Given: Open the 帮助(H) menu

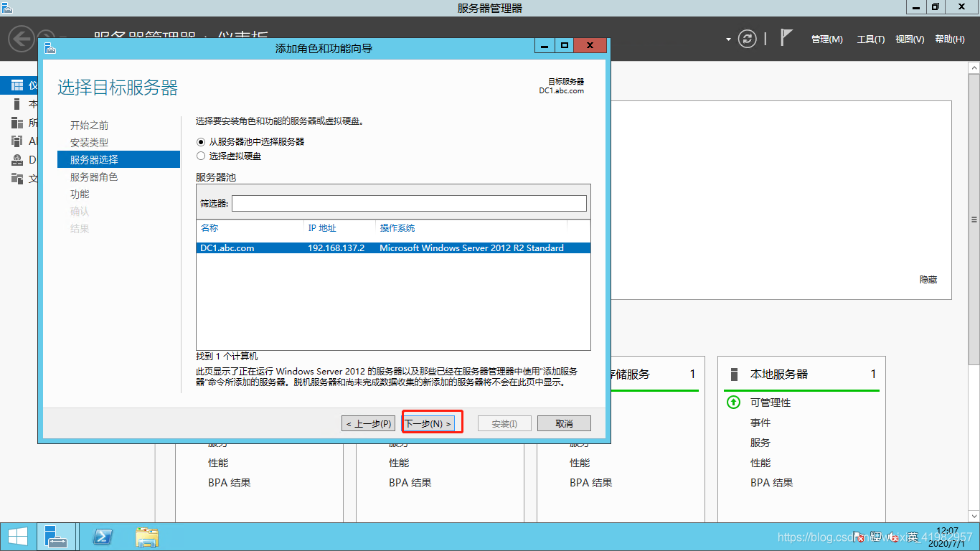Looking at the screenshot, I should tap(950, 39).
